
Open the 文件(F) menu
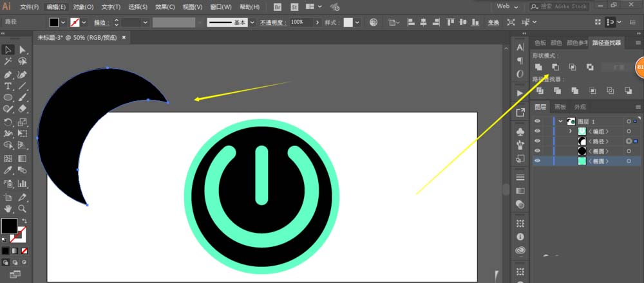(29, 7)
